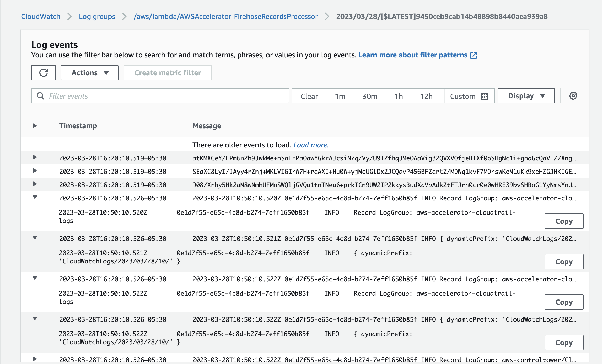Select the 12h time range
Screen dimensions: 602x364
(x=426, y=96)
